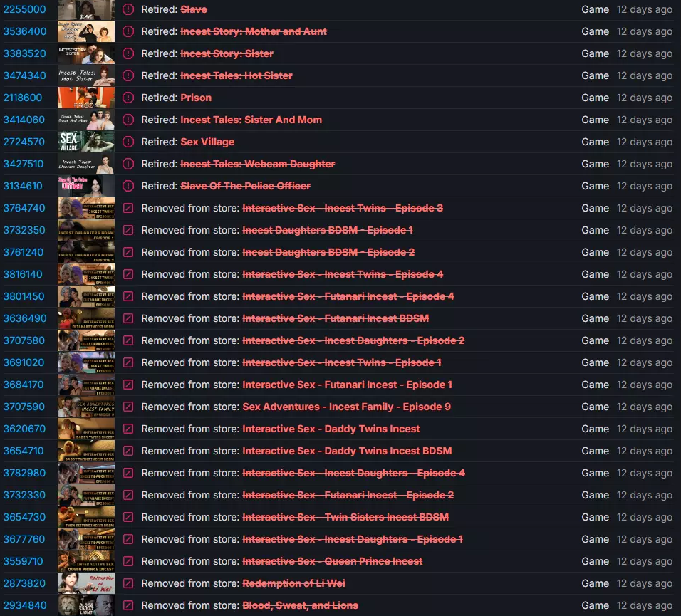Open app ID link 2255000
681x616 pixels.
[25, 9]
